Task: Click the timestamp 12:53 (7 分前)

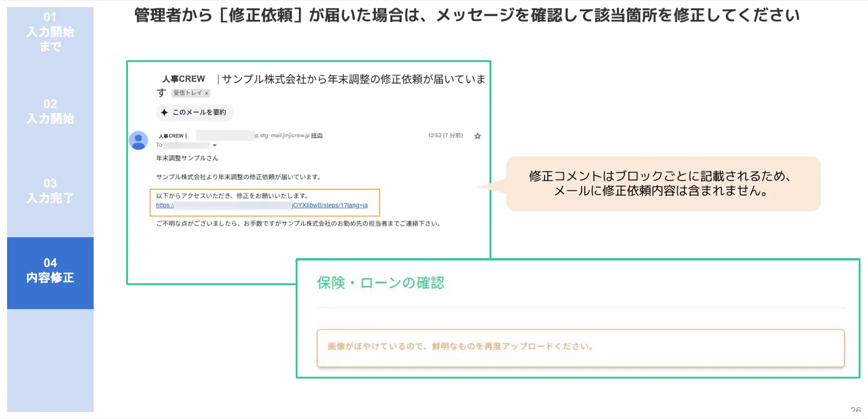Action: coord(445,136)
